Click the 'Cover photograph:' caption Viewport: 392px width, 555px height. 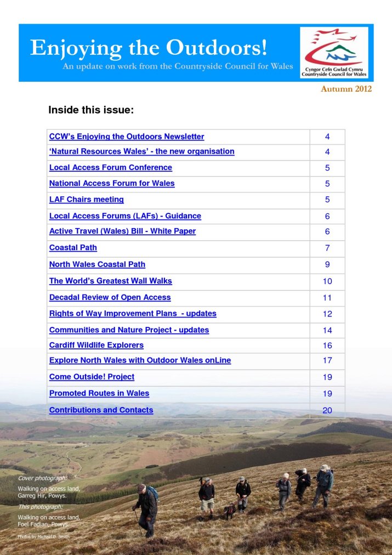pos(42,478)
